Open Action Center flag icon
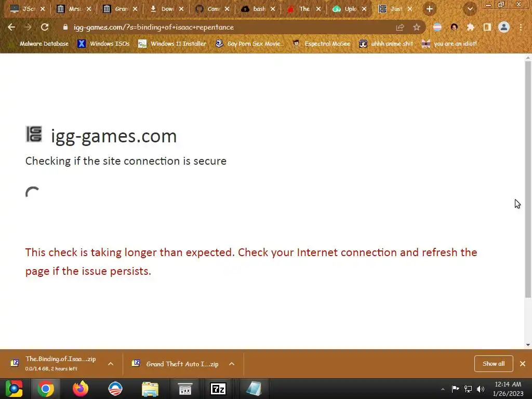 455,389
